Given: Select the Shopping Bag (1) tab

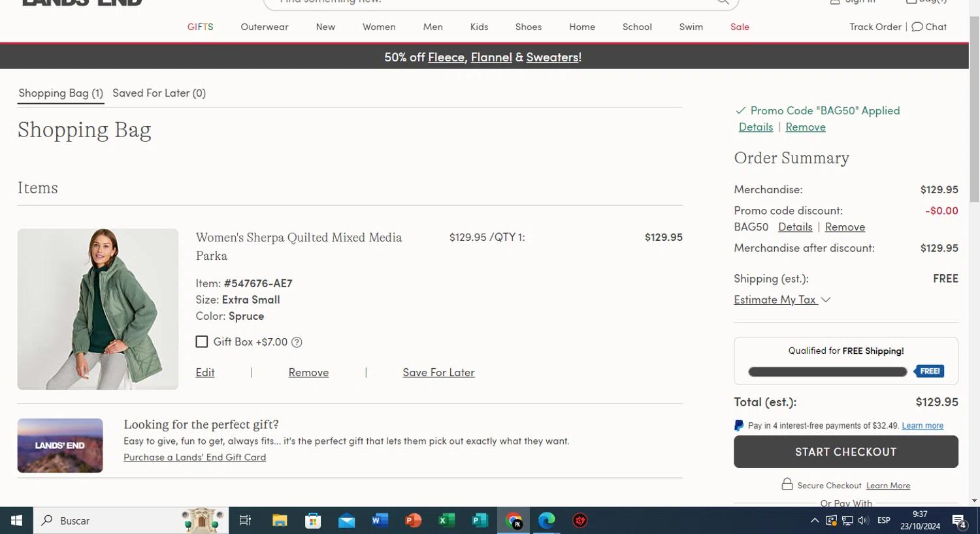Looking at the screenshot, I should [x=61, y=93].
